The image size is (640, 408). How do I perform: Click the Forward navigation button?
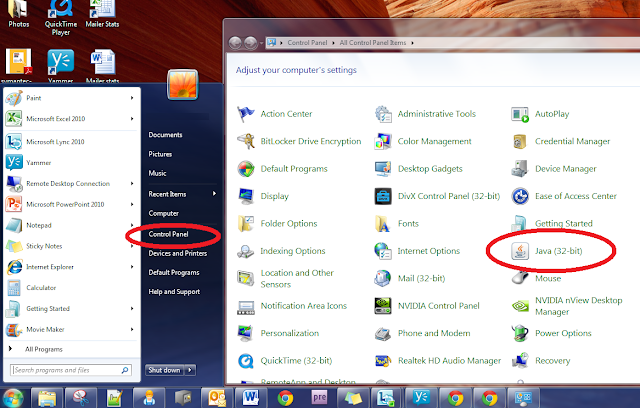pos(251,42)
